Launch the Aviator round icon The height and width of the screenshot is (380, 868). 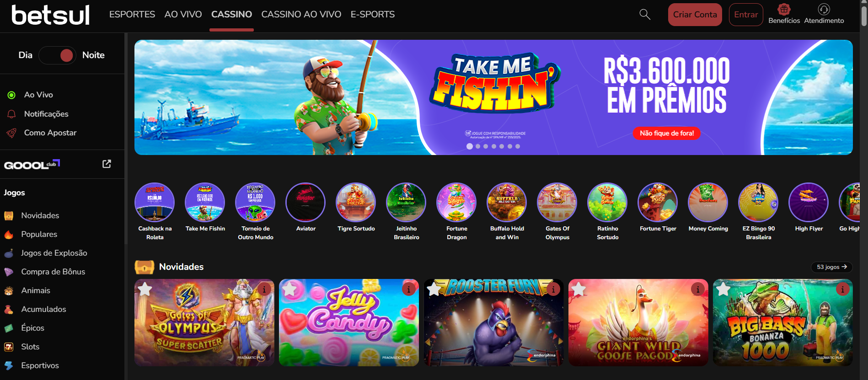(305, 203)
